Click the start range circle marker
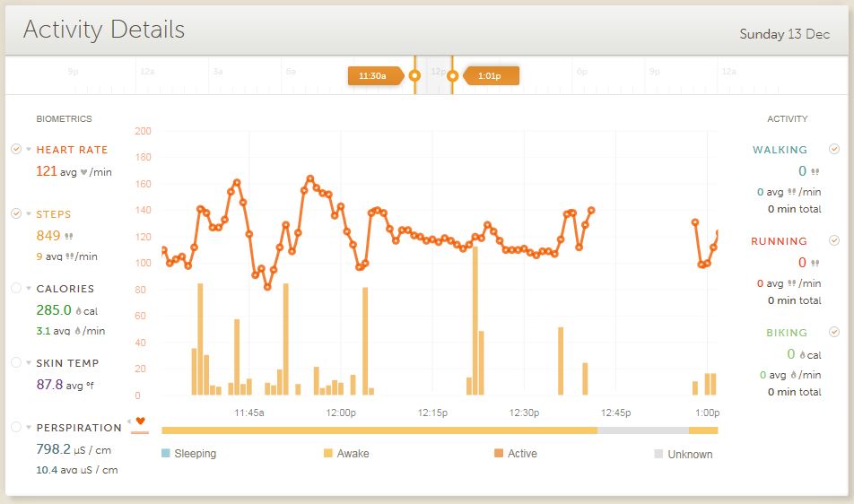 pos(414,75)
